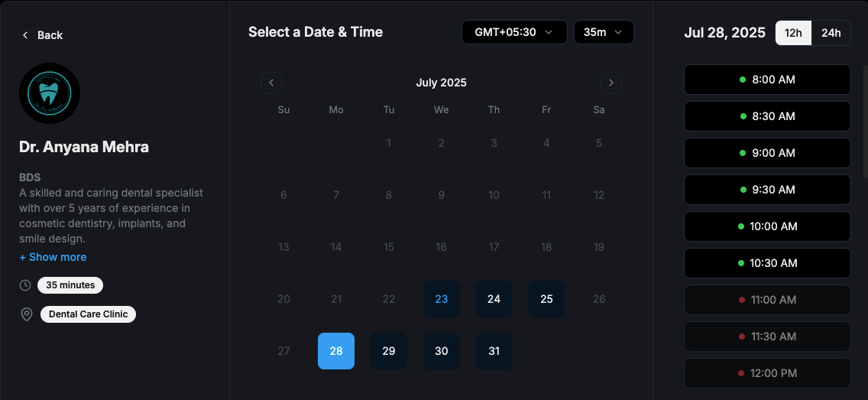Choose the 9:00 AM slot
This screenshot has height=400, width=868.
(x=767, y=153)
